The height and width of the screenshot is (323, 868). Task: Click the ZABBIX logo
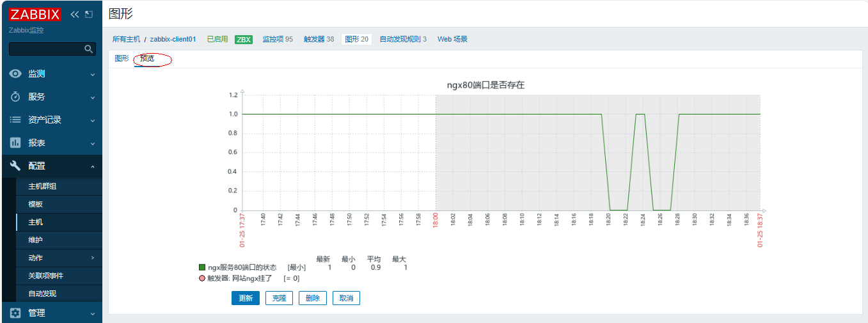point(35,15)
